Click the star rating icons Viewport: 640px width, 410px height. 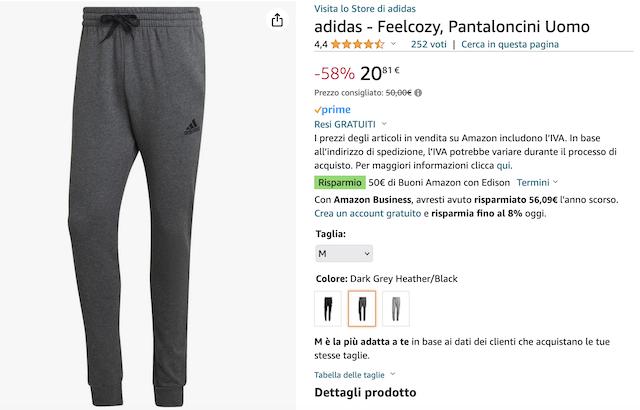tap(357, 44)
